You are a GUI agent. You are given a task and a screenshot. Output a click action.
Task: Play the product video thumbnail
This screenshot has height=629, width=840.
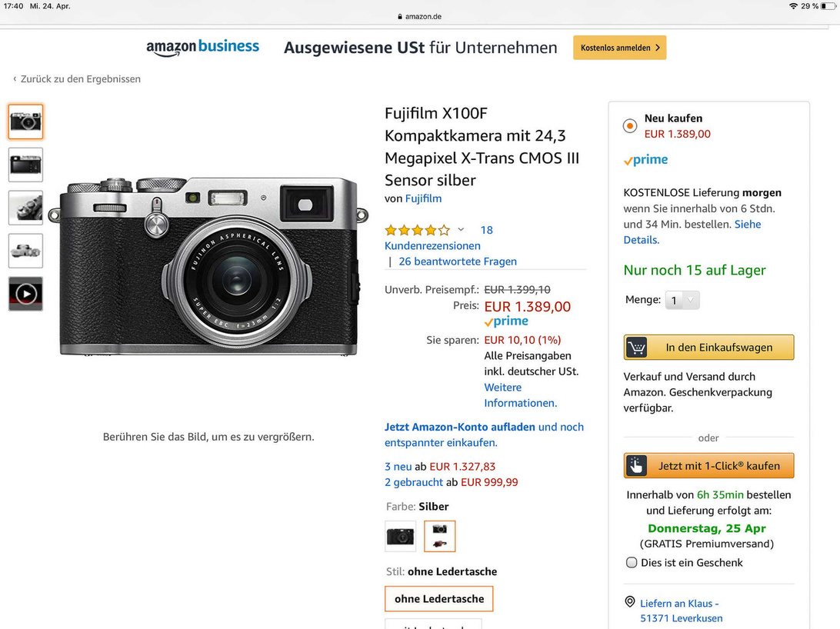(25, 294)
